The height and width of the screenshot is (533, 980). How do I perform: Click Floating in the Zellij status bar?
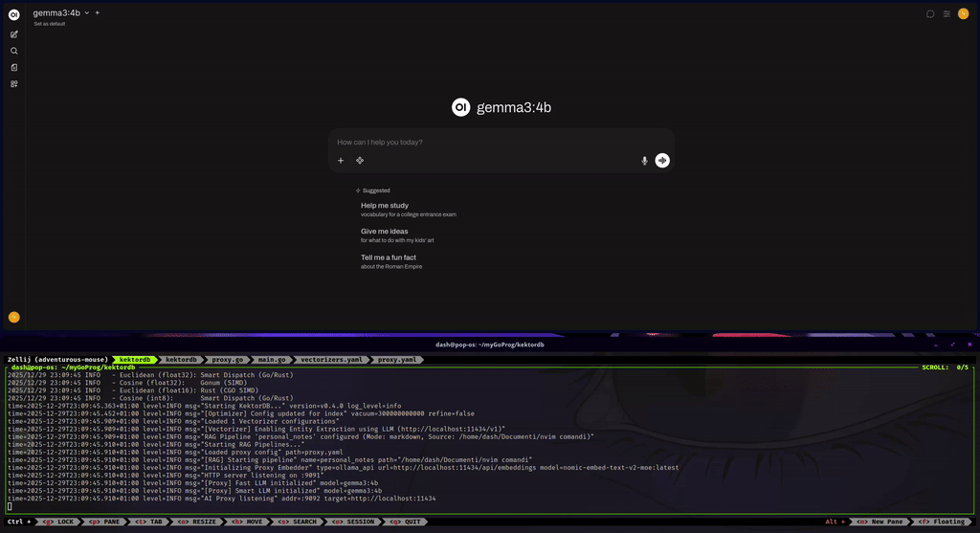tap(942, 522)
